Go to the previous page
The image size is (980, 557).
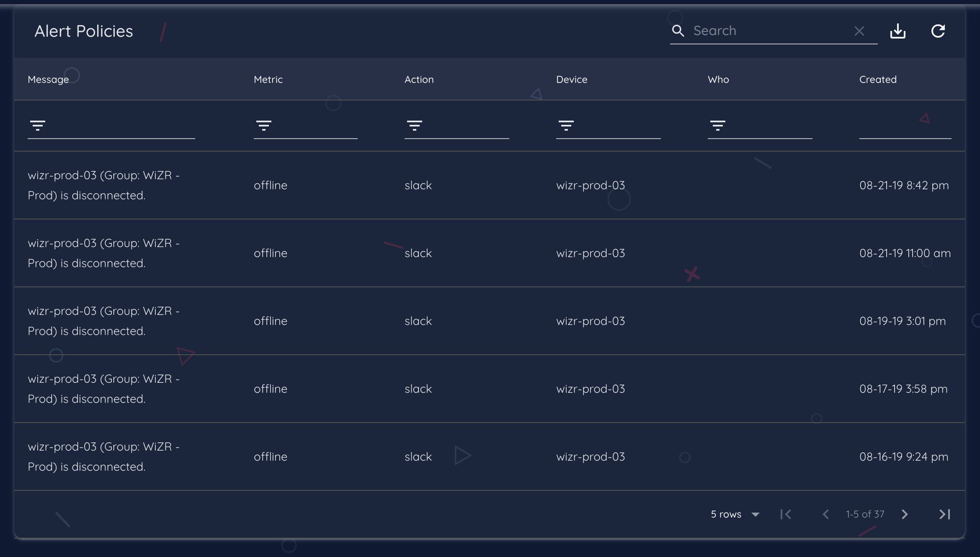[x=825, y=514]
